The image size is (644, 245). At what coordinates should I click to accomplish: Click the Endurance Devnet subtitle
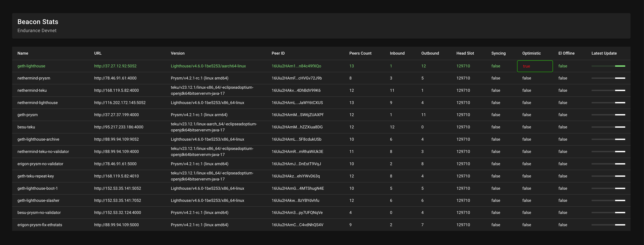37,31
